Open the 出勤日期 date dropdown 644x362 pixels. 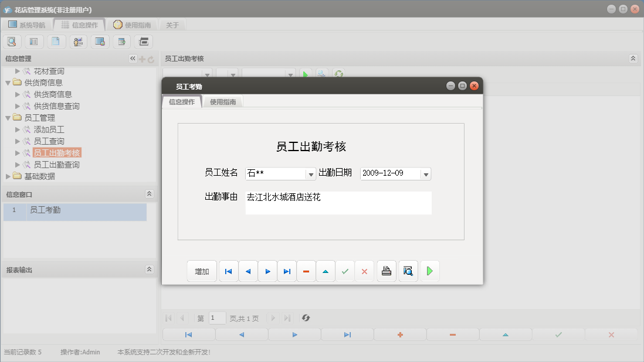click(x=426, y=173)
